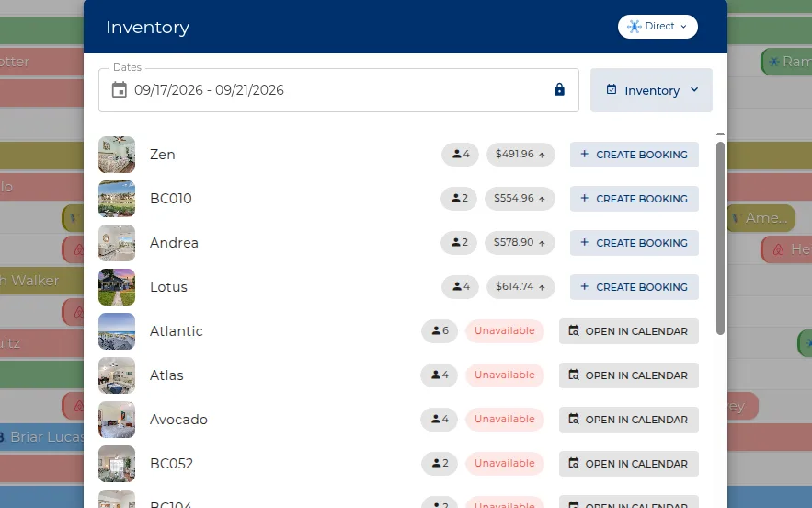Click the $554.96 price chip for BC010
Screen dimensions: 812x508
coord(520,199)
